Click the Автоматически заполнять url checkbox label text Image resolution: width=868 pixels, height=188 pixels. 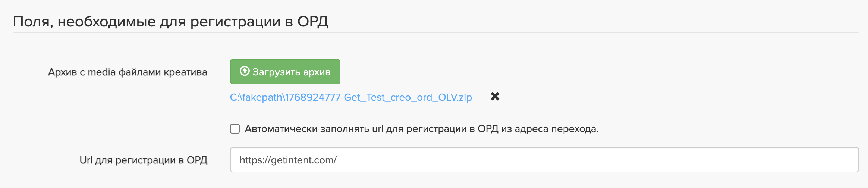[421, 129]
